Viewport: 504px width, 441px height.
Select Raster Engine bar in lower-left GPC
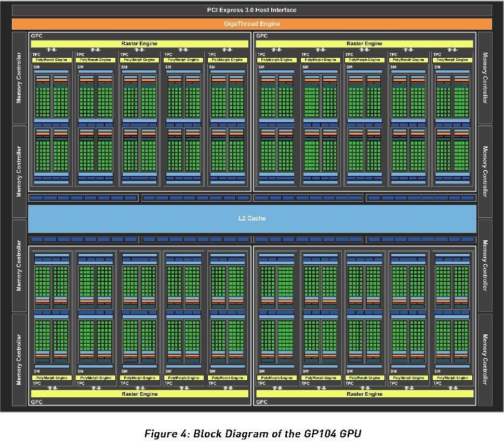pyautogui.click(x=139, y=394)
